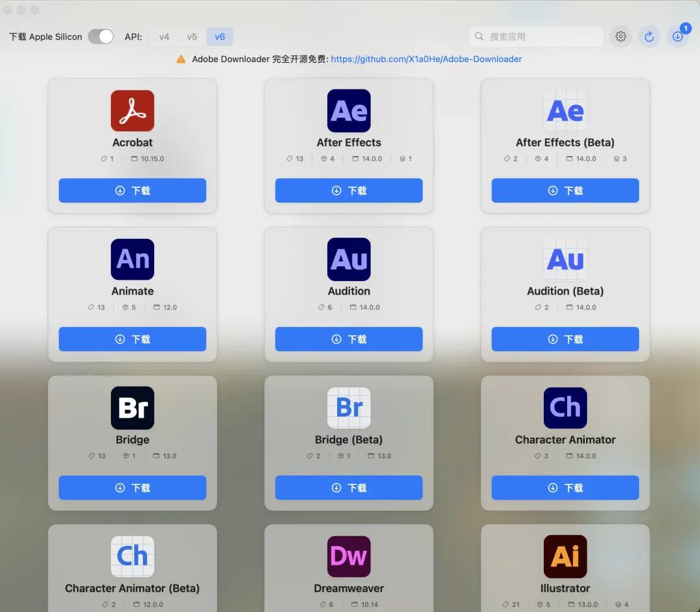Click the After Effects title text
Image resolution: width=700 pixels, height=612 pixels.
pos(349,142)
